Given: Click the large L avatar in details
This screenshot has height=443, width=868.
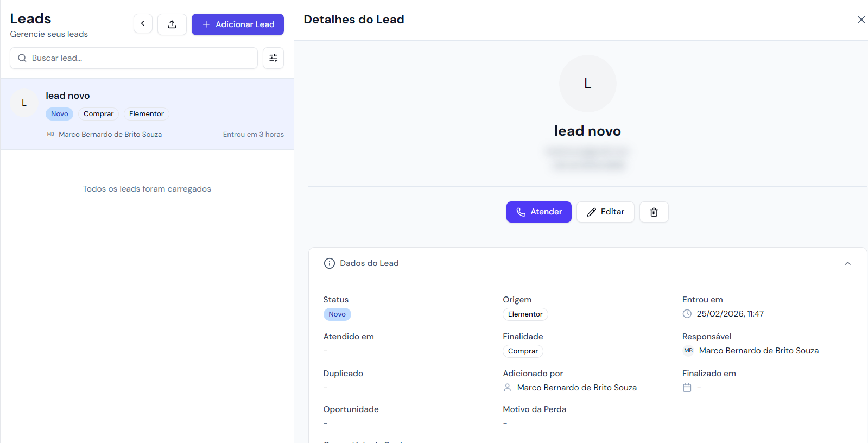Looking at the screenshot, I should pyautogui.click(x=587, y=84).
